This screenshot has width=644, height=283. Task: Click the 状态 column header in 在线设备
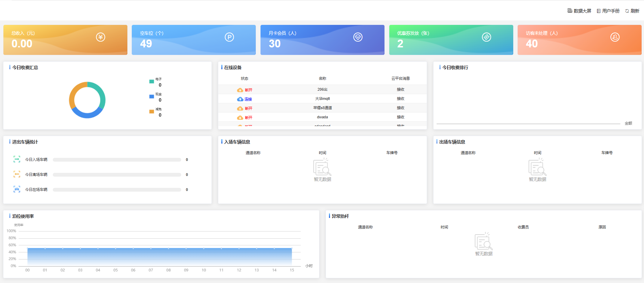tap(245, 78)
